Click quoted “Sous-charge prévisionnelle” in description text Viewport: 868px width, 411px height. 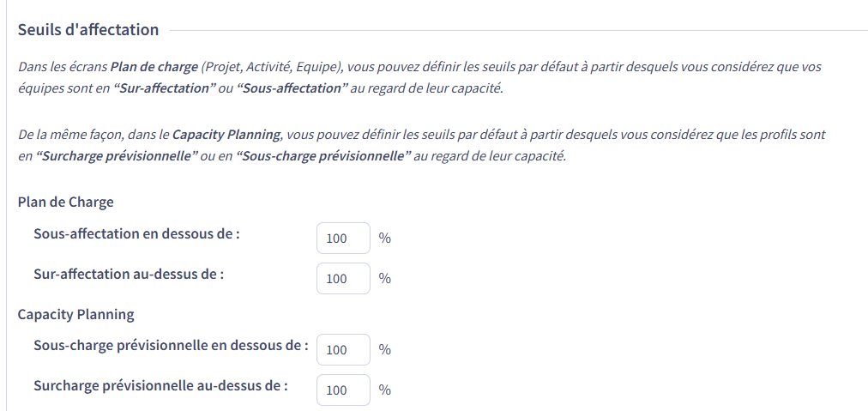click(x=323, y=156)
